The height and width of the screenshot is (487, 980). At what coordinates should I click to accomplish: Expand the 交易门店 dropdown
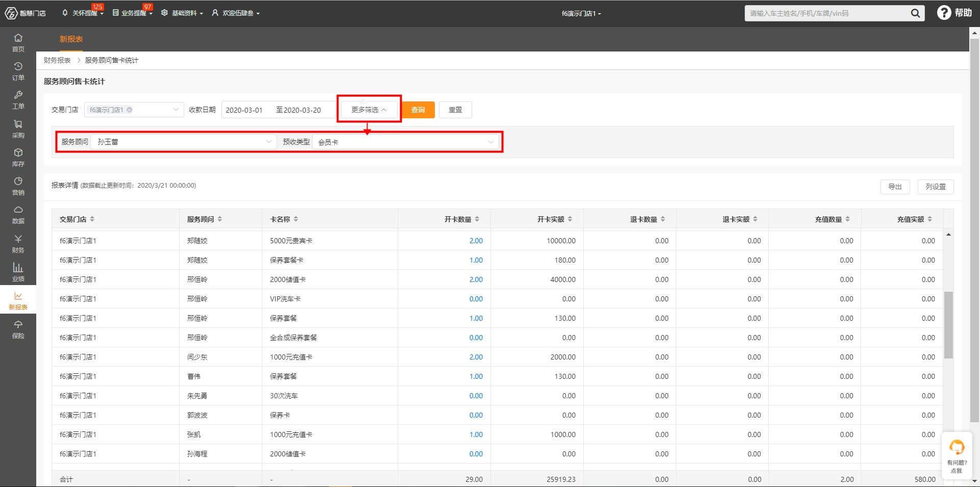tap(176, 110)
